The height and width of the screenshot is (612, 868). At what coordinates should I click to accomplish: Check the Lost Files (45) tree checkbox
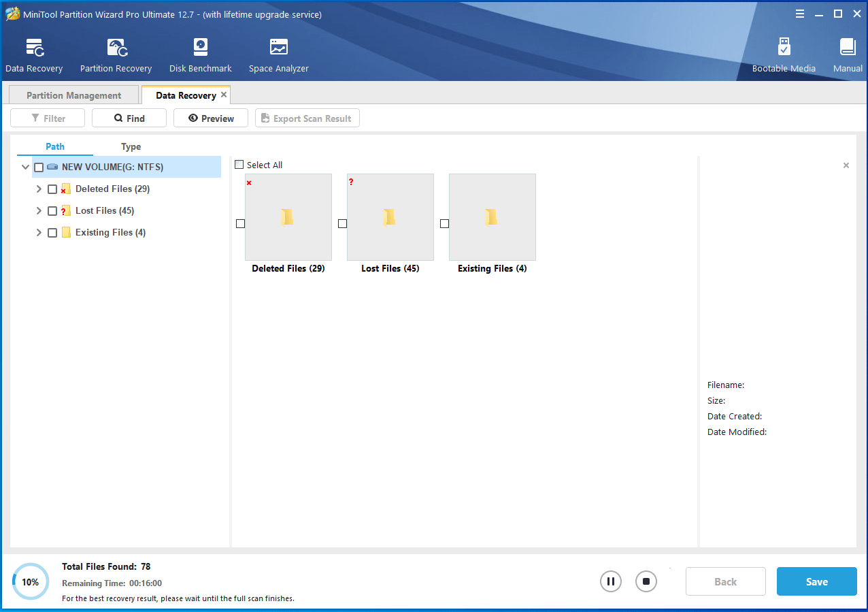coord(52,211)
